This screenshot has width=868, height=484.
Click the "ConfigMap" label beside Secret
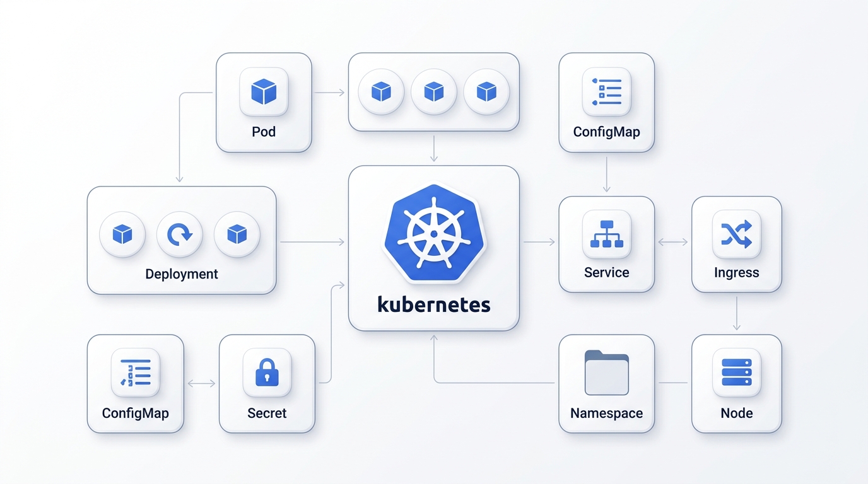[x=135, y=414]
